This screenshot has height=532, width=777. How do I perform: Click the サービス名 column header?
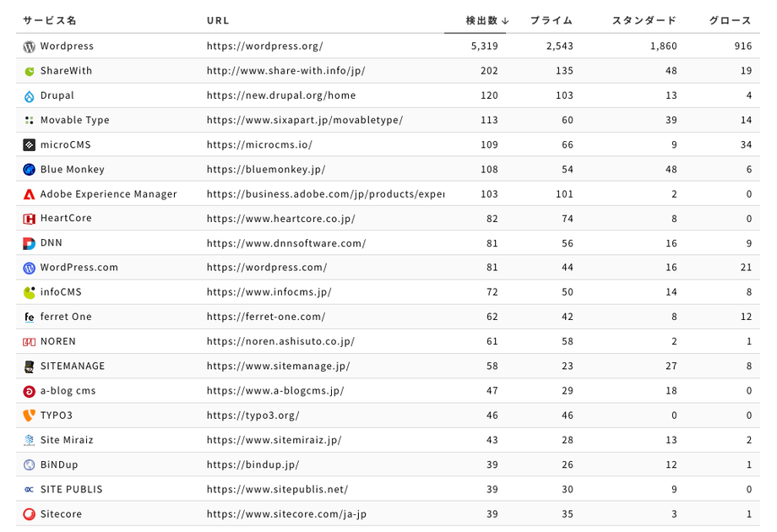[50, 20]
